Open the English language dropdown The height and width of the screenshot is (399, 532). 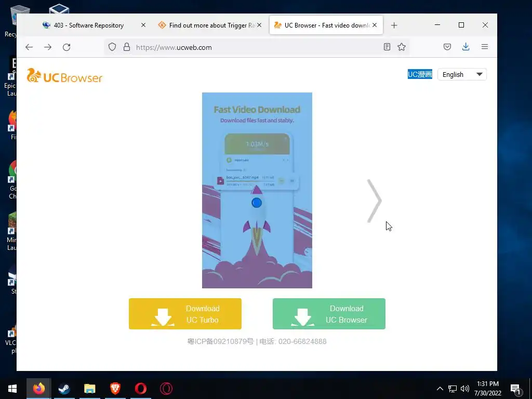click(x=462, y=75)
